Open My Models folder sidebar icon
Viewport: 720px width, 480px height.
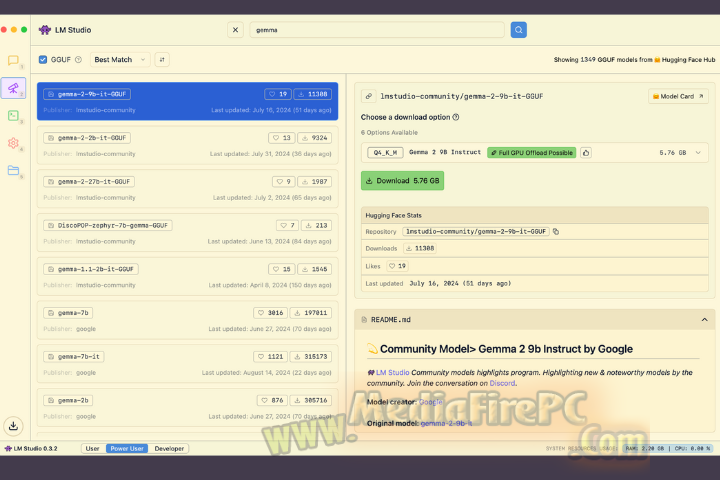pyautogui.click(x=13, y=170)
